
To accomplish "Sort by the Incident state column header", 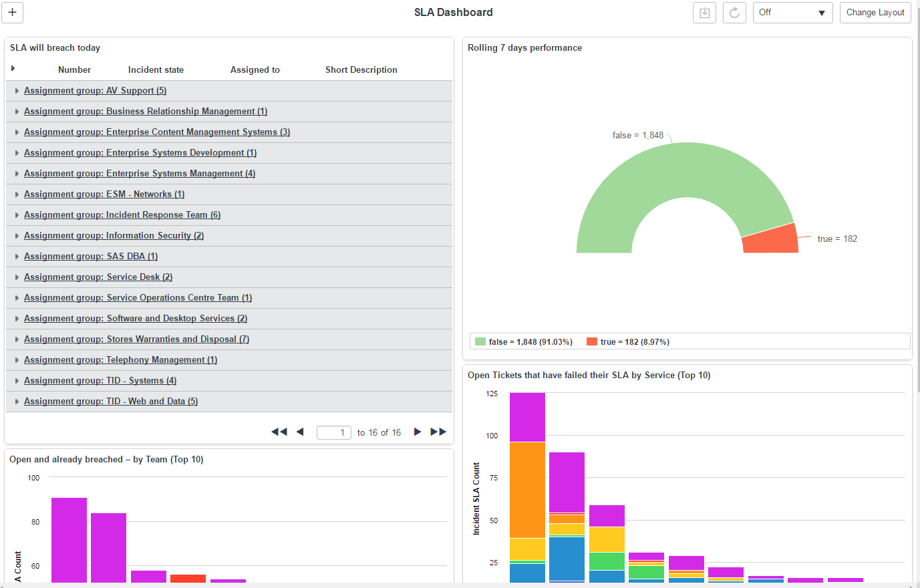I will [x=156, y=69].
